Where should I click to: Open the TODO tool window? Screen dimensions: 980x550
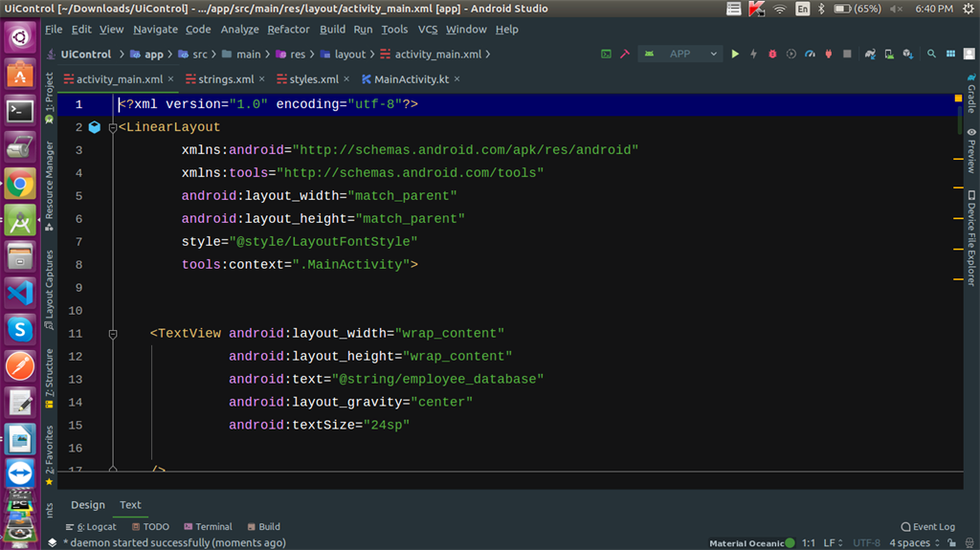pos(150,527)
